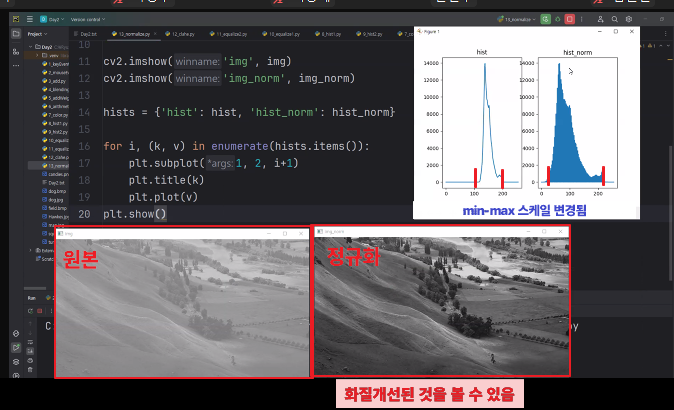
Task: Open the Python packages layers icon
Action: pyautogui.click(x=16, y=362)
